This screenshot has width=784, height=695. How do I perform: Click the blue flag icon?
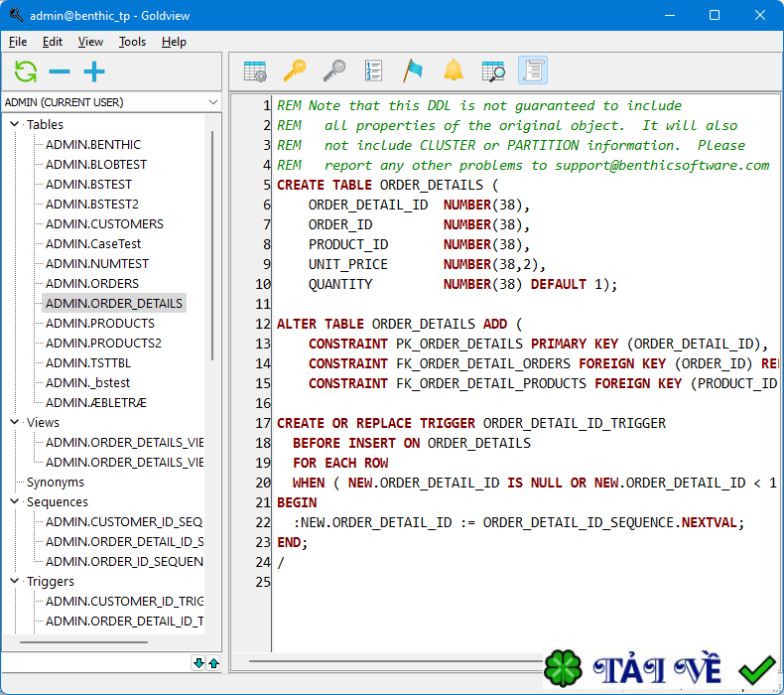pyautogui.click(x=413, y=70)
